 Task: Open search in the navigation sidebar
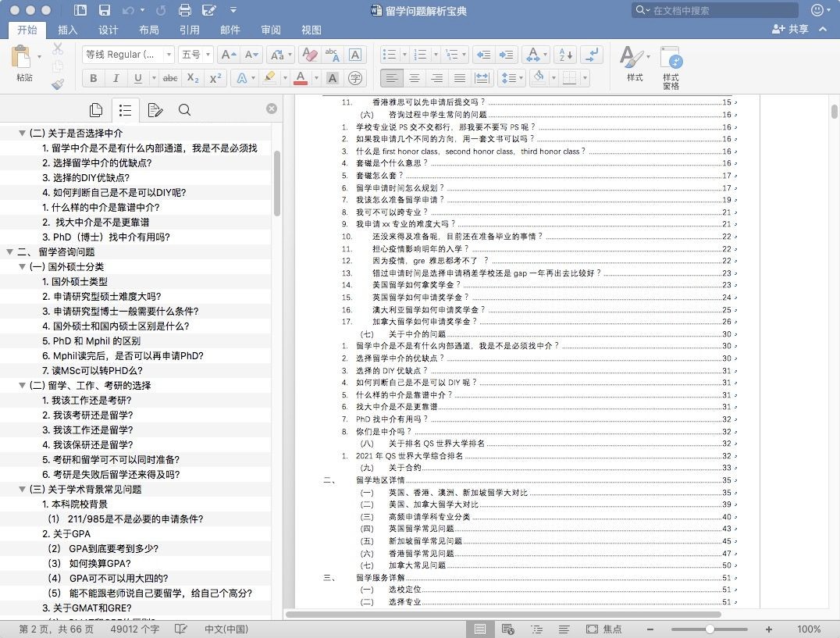(184, 110)
